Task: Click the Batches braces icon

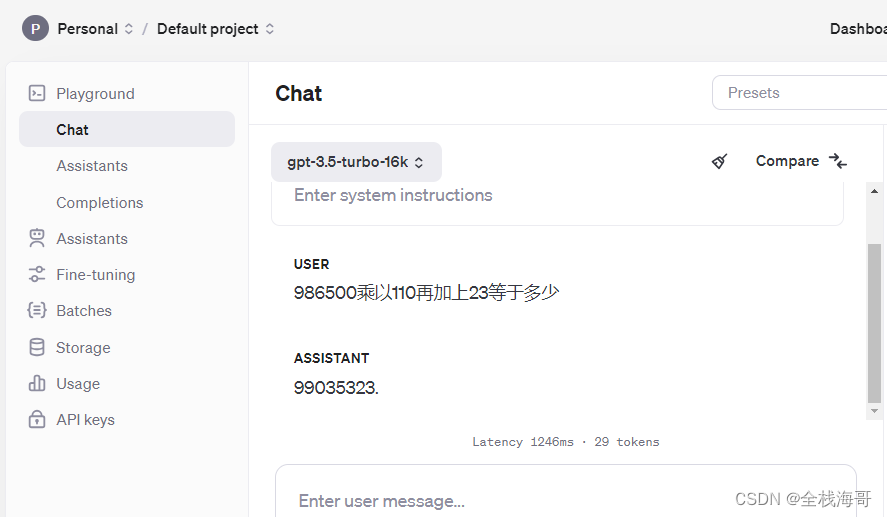Action: tap(37, 310)
